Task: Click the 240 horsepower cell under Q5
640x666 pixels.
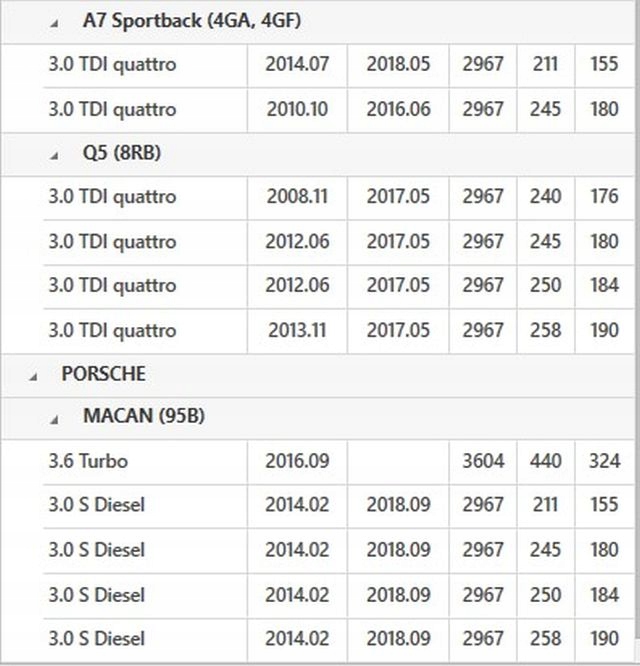Action: point(545,197)
